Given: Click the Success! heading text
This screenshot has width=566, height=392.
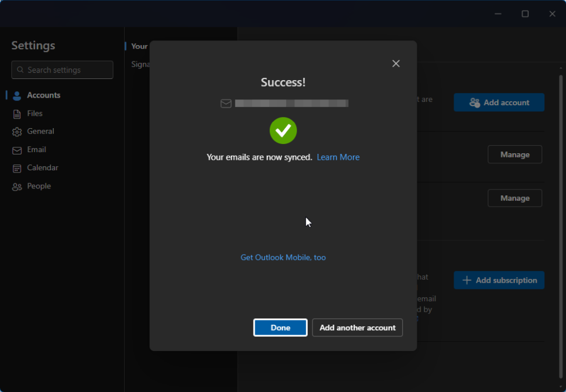Looking at the screenshot, I should [x=283, y=82].
